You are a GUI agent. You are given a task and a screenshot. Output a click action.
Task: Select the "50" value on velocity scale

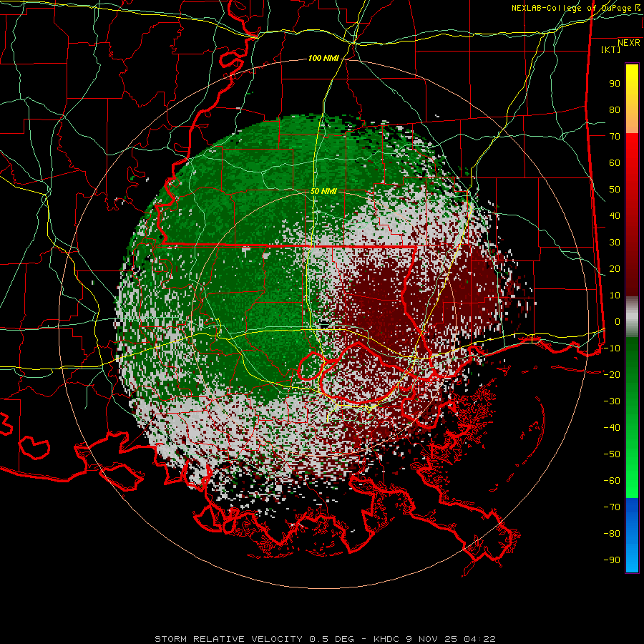[615, 190]
